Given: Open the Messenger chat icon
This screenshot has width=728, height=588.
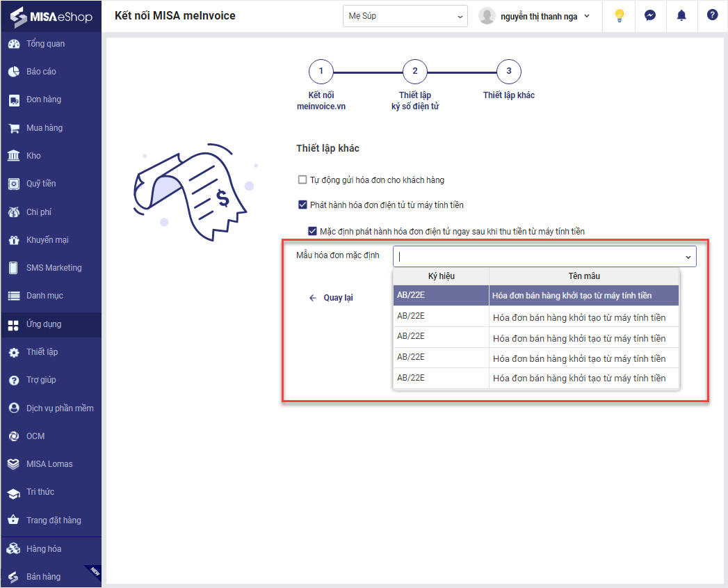Looking at the screenshot, I should pos(650,15).
